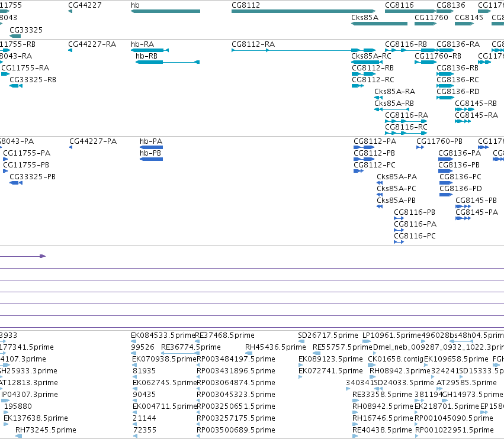Select the CK01658.contig EST label
The height and width of the screenshot is (439, 504).
click(396, 359)
